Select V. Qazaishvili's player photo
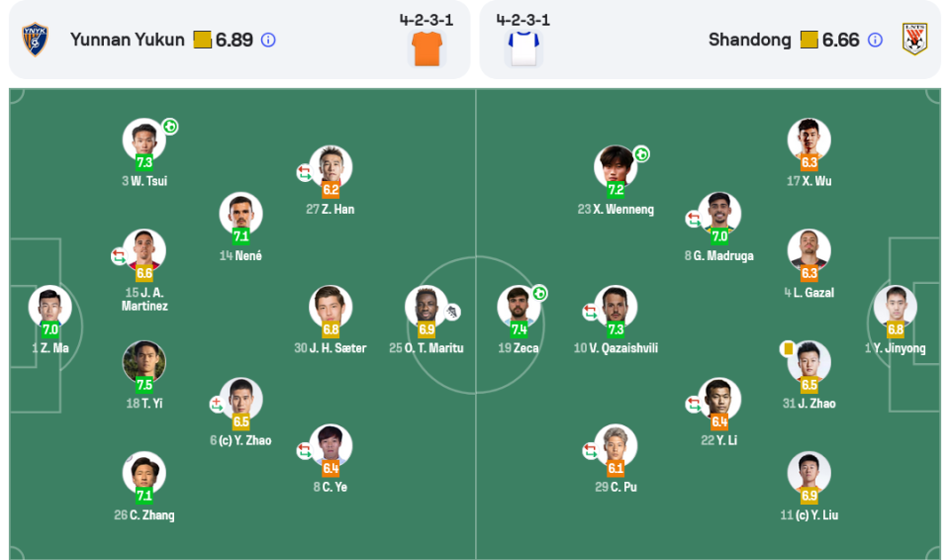This screenshot has height=560, width=950. 616,306
